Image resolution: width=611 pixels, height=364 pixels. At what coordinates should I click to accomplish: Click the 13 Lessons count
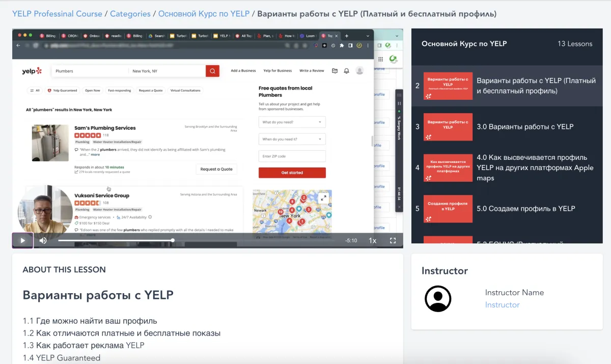tap(575, 44)
